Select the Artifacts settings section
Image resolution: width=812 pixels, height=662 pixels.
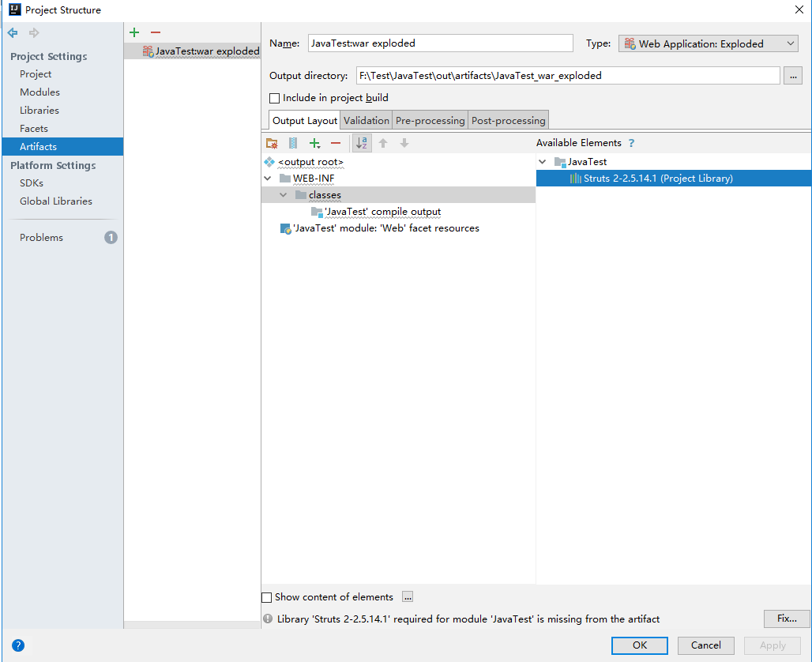(62, 147)
